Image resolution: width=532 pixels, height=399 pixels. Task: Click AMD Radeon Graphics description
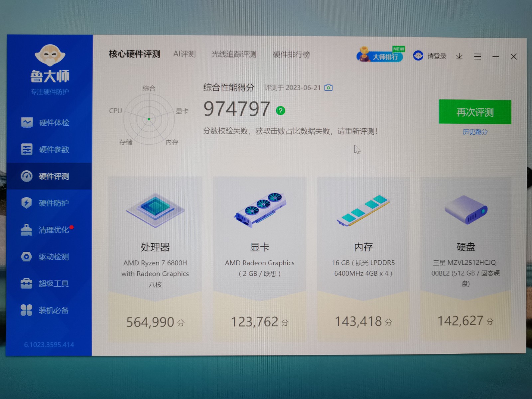[x=260, y=268]
